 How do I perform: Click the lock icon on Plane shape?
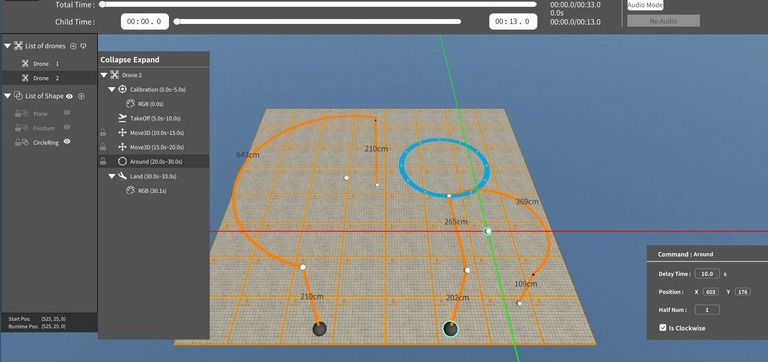coord(18,114)
